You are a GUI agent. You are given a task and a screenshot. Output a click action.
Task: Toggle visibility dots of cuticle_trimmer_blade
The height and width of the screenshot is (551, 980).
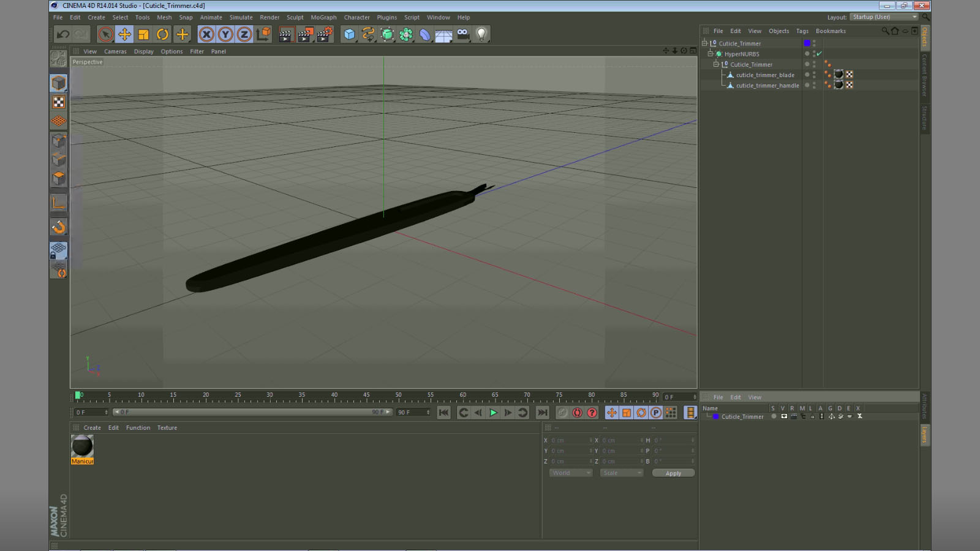pyautogui.click(x=814, y=75)
